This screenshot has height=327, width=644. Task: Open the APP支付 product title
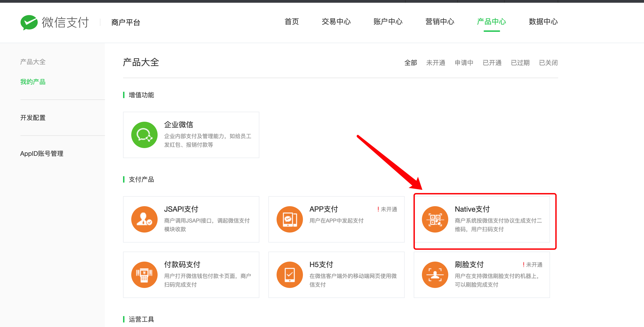(x=324, y=209)
